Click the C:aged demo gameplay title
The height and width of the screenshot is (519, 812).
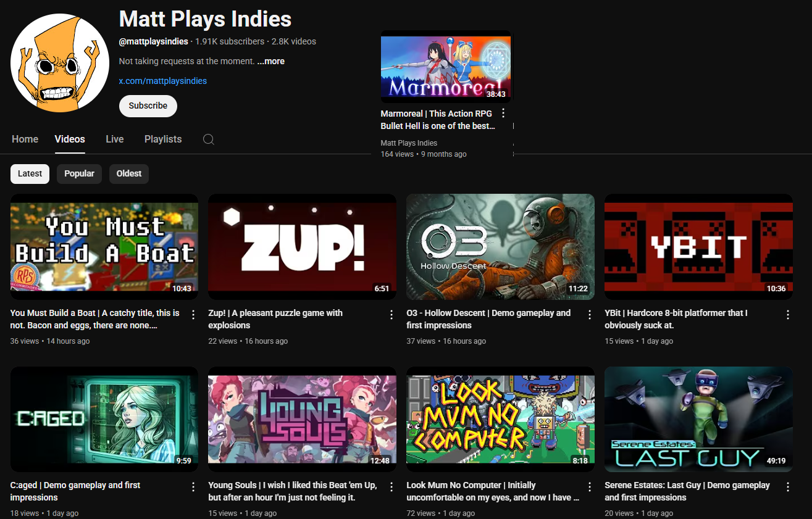point(75,491)
